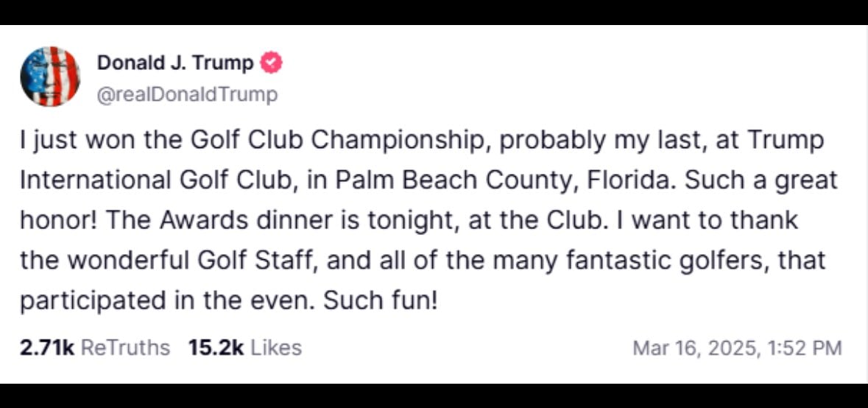Open the American flag profile avatar
This screenshot has width=868, height=408.
pyautogui.click(x=50, y=77)
